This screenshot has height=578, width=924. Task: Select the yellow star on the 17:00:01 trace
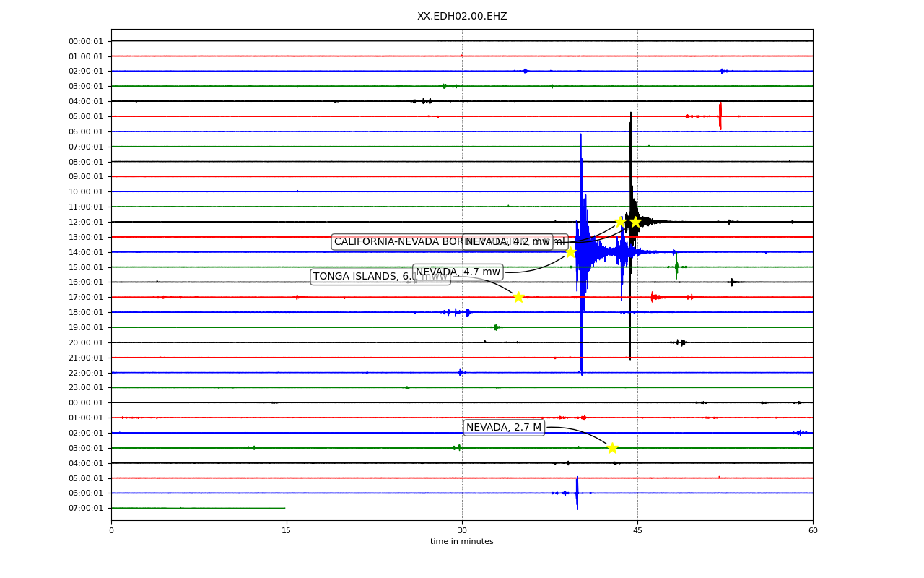coord(518,297)
